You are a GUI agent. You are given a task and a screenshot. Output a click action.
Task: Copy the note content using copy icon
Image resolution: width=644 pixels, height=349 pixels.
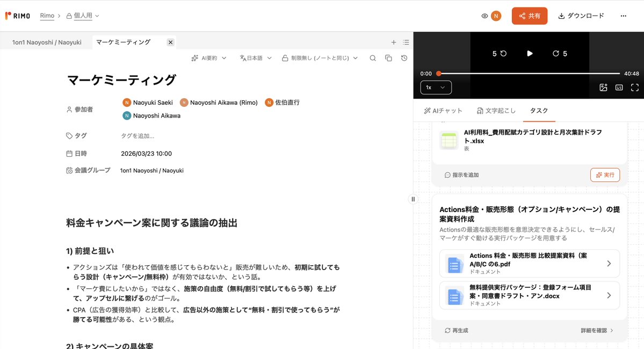coord(388,57)
